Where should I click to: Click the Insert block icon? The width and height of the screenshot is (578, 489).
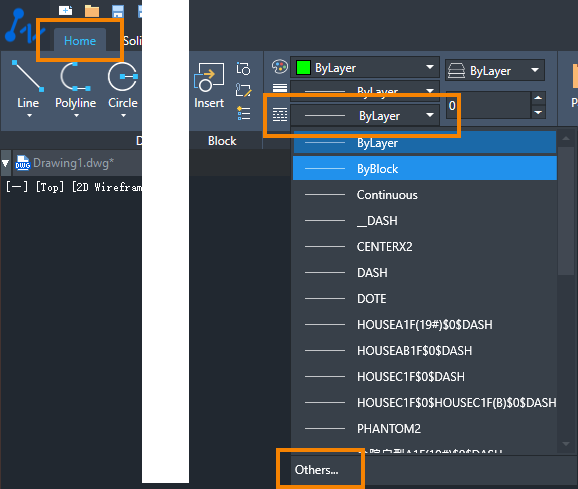[x=209, y=77]
